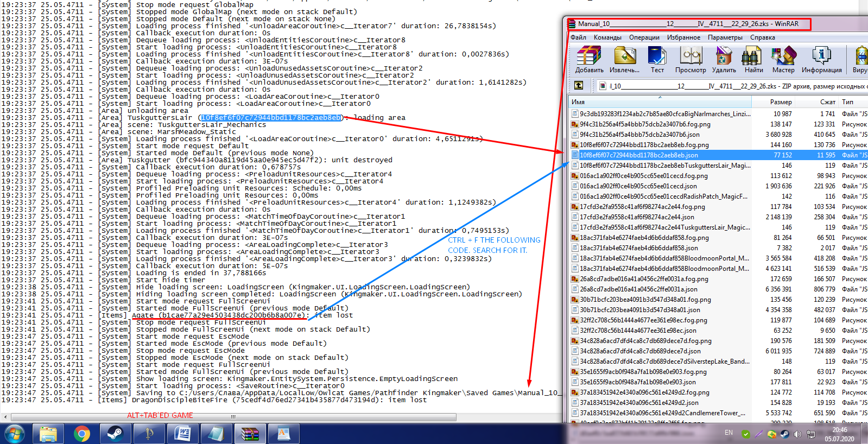Viewport: 868px width, 444px height.
Task: Open the Справка menu in WinRAR
Action: pos(763,37)
